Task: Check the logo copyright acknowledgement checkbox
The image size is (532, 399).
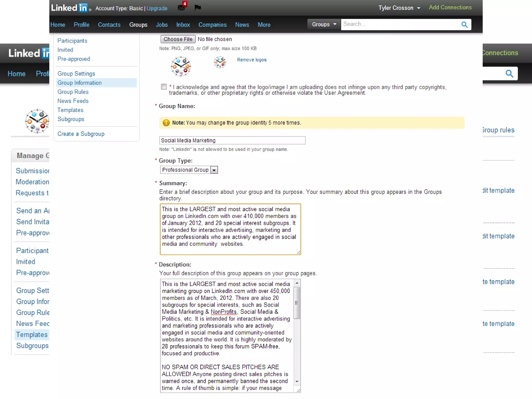Action: point(164,87)
